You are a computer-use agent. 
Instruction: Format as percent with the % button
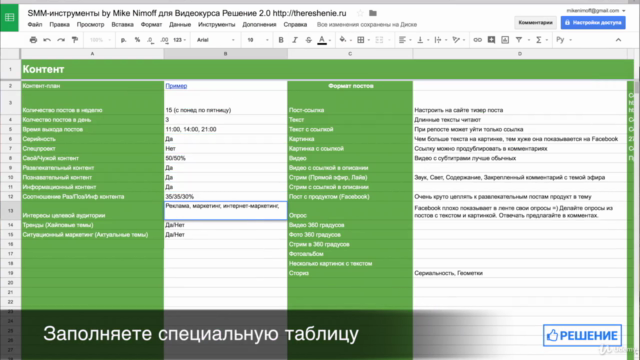coord(137,40)
